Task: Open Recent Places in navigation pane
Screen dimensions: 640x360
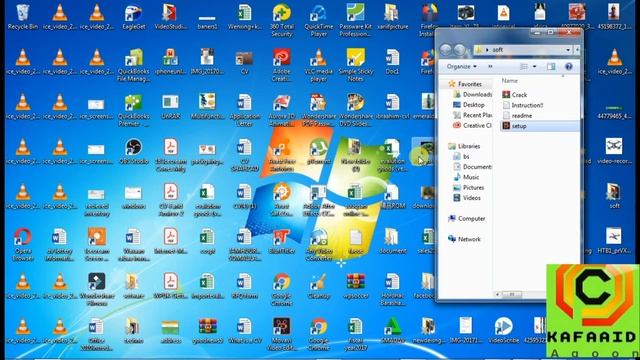Action: (x=473, y=115)
